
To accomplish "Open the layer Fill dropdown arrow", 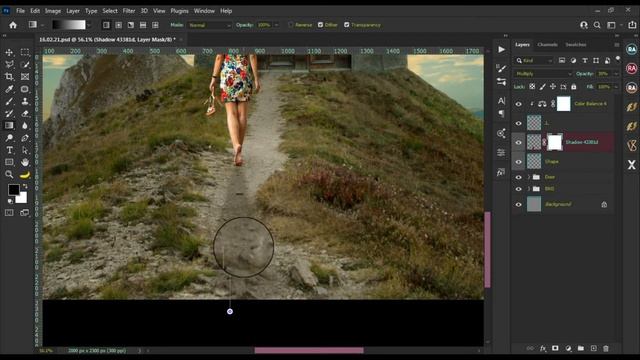I will pyautogui.click(x=616, y=87).
